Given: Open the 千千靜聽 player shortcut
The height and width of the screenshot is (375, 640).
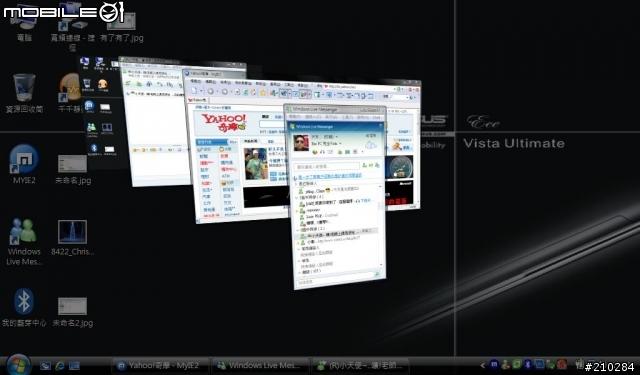Looking at the screenshot, I should 70,93.
